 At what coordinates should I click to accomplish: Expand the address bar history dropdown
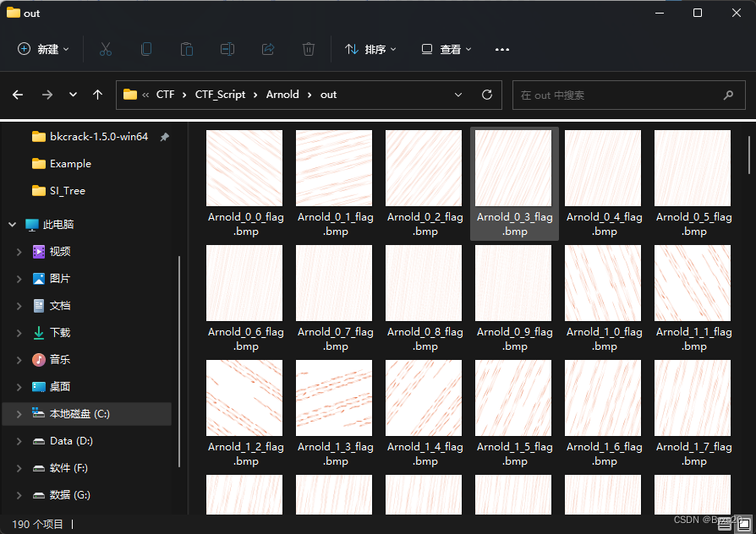coord(458,95)
